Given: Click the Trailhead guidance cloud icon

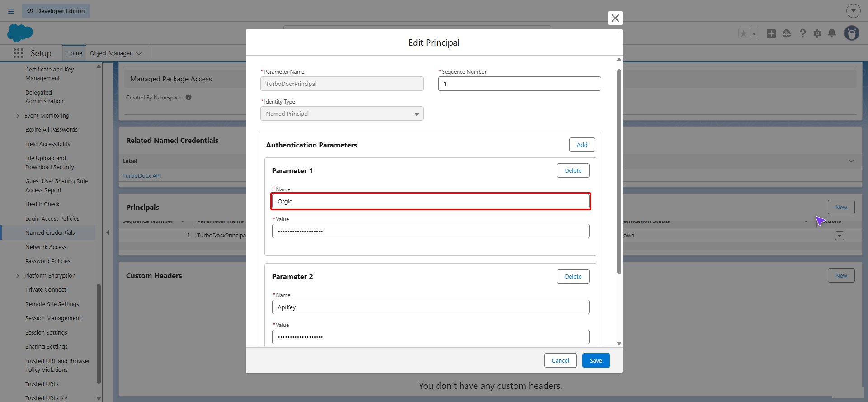Looking at the screenshot, I should pos(787,33).
